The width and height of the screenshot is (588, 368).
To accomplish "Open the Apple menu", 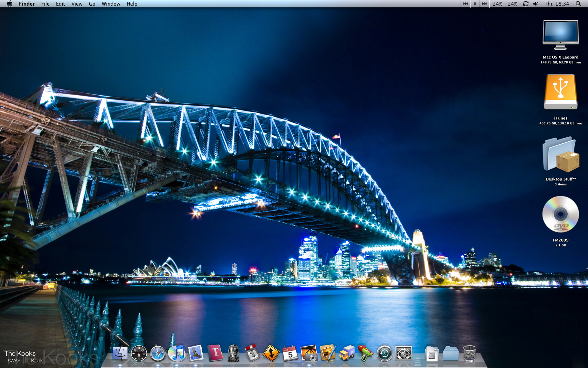I will click(x=9, y=4).
